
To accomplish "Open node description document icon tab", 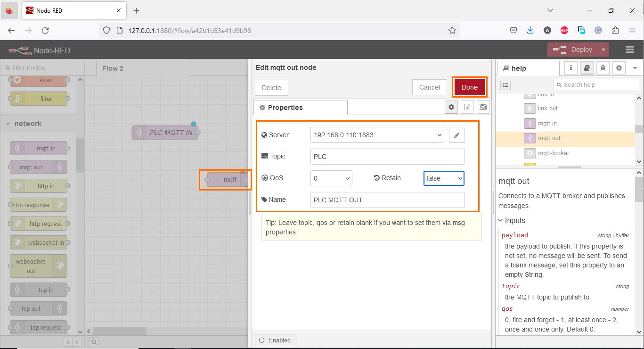I will [x=467, y=108].
